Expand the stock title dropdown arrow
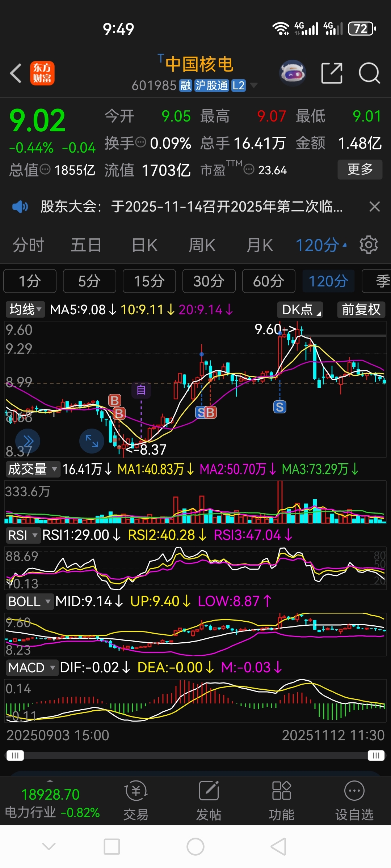The height and width of the screenshot is (868, 391). [x=253, y=86]
